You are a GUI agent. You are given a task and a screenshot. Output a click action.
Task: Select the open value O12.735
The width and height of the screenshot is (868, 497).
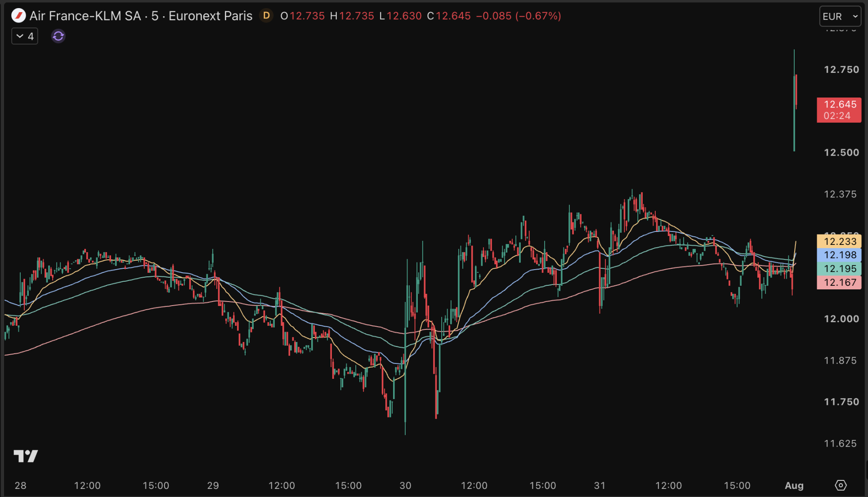click(302, 16)
